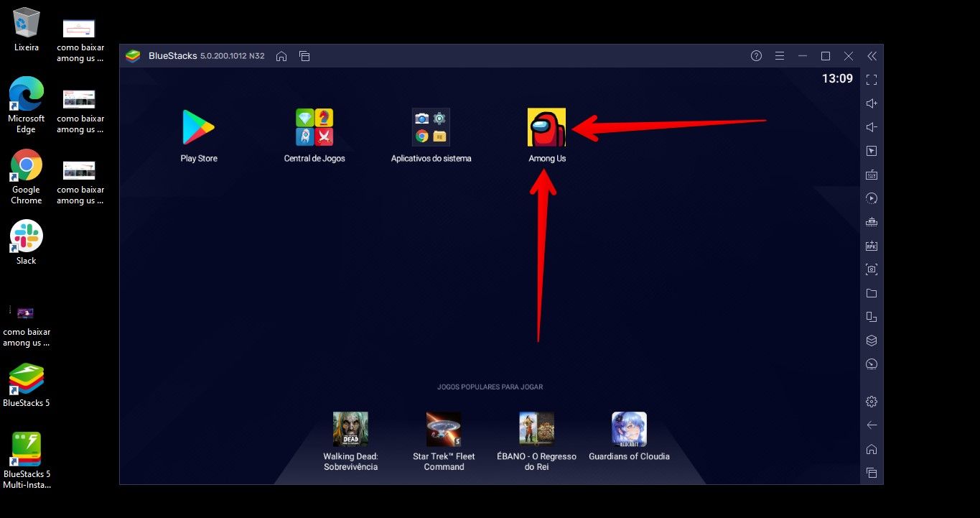Toggle the lock cursor sidebar icon
Viewport: 980px width, 518px height.
tap(872, 151)
